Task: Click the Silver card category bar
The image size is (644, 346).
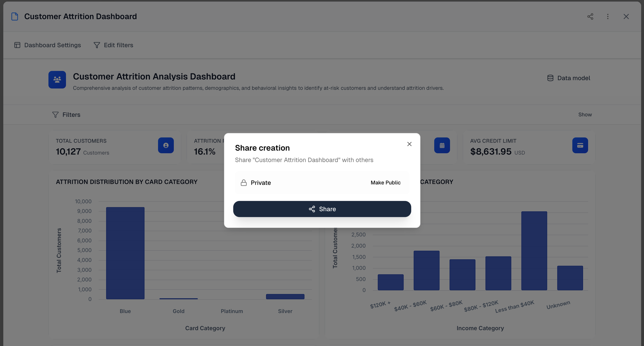Action: (285, 297)
